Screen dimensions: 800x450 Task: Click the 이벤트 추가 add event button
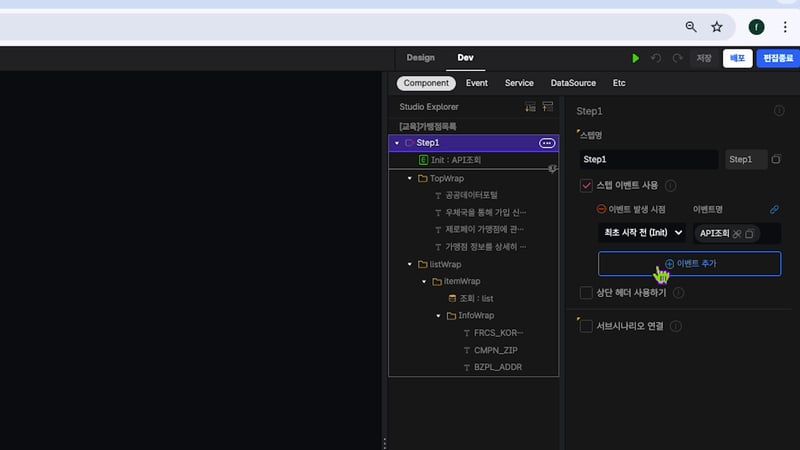click(689, 264)
